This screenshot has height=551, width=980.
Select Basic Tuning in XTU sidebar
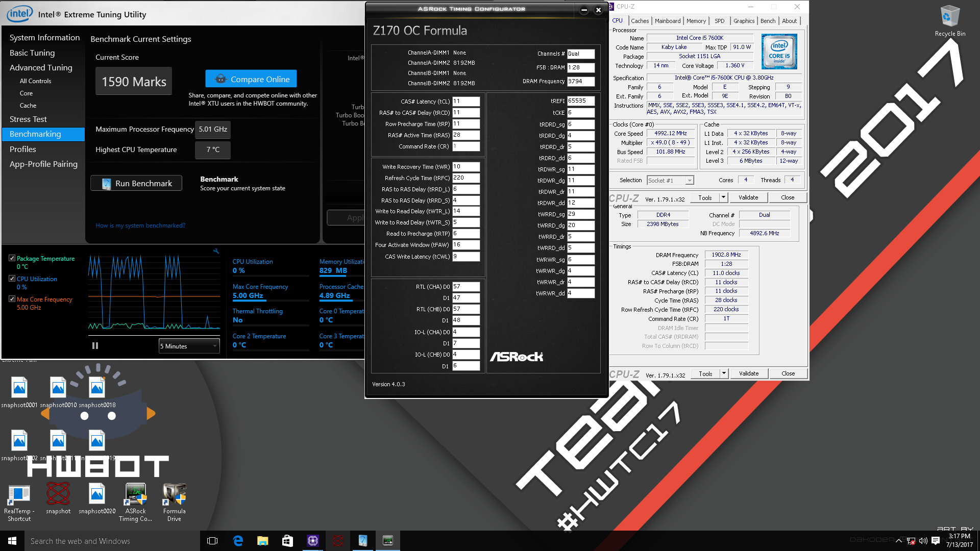[32, 53]
